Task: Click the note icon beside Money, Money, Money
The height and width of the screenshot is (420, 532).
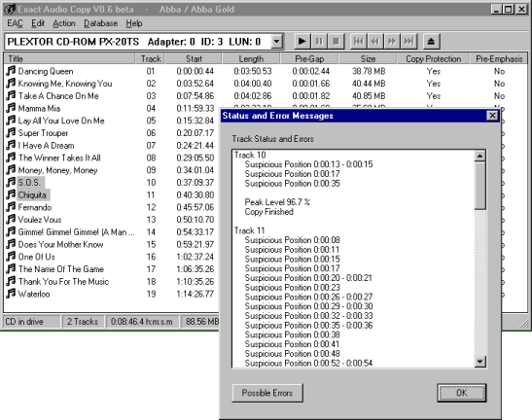Action: [x=11, y=169]
